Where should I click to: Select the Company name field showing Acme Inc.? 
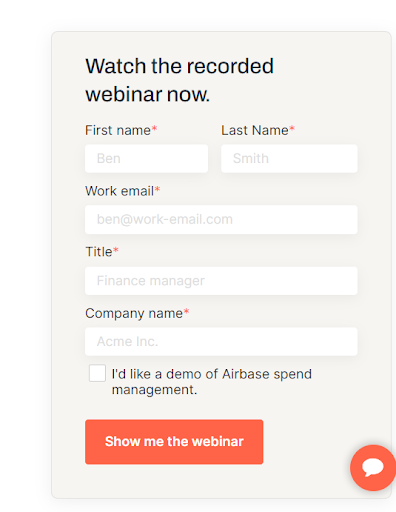(221, 342)
